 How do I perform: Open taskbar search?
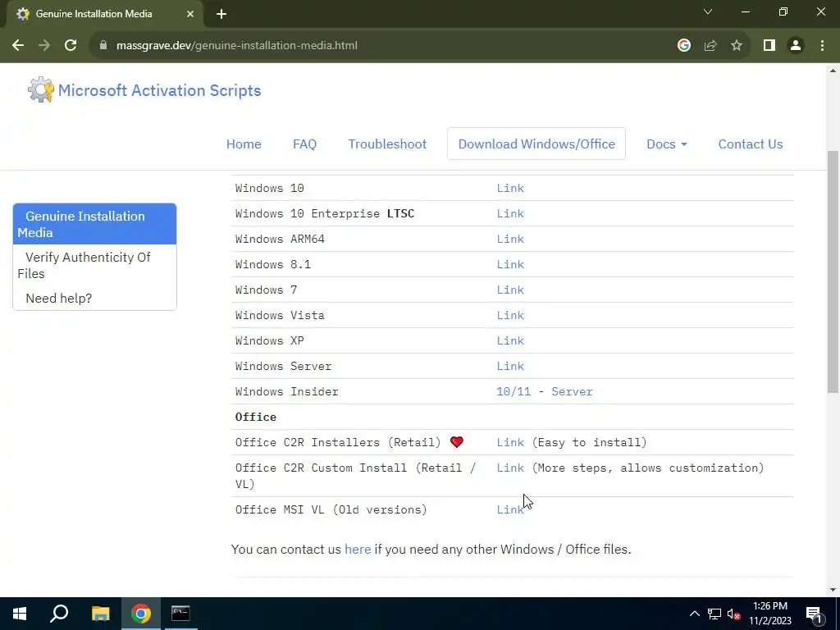(x=59, y=614)
